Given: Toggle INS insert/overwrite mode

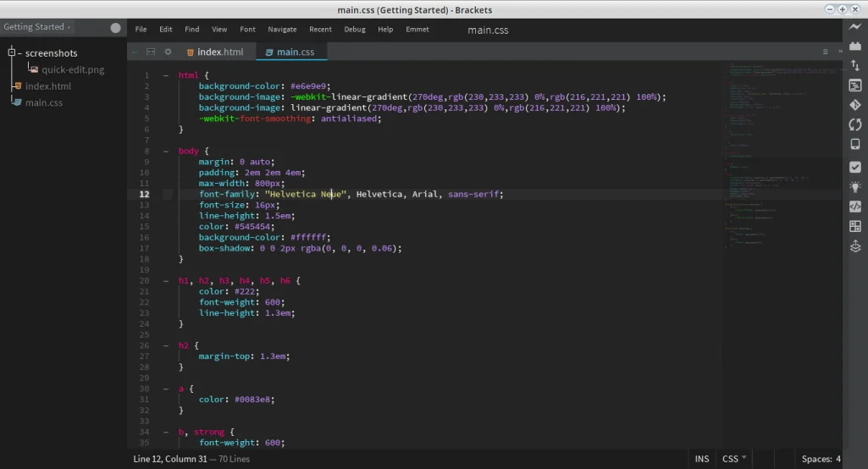Looking at the screenshot, I should (x=701, y=459).
